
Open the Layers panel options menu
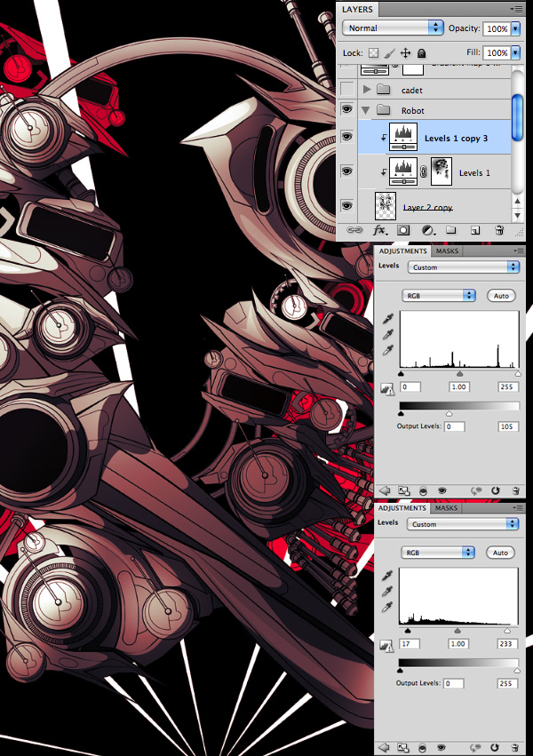517,9
